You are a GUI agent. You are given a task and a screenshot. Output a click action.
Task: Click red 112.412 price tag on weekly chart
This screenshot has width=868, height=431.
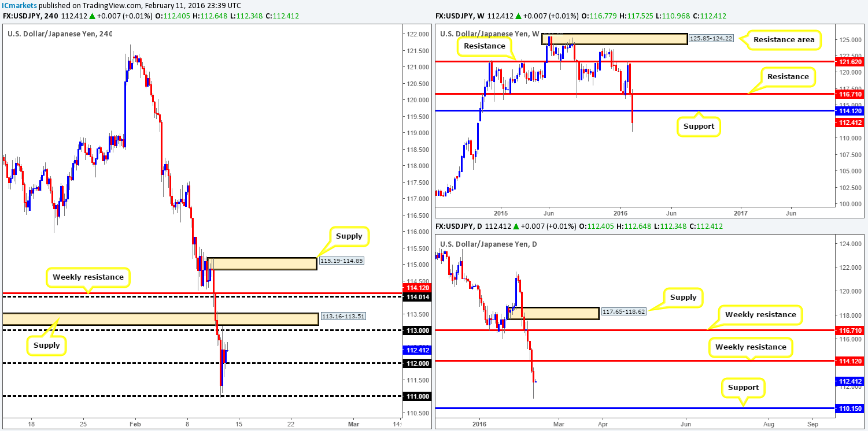click(849, 122)
